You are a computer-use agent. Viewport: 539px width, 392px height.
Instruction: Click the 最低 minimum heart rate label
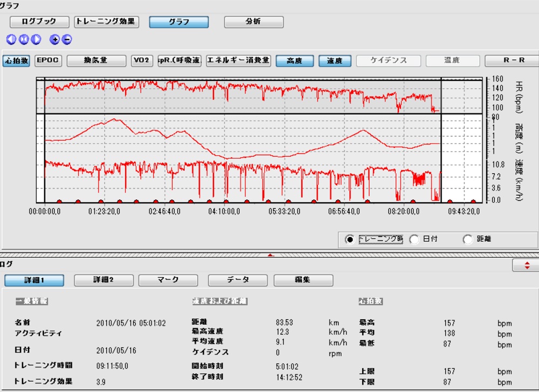coord(367,343)
